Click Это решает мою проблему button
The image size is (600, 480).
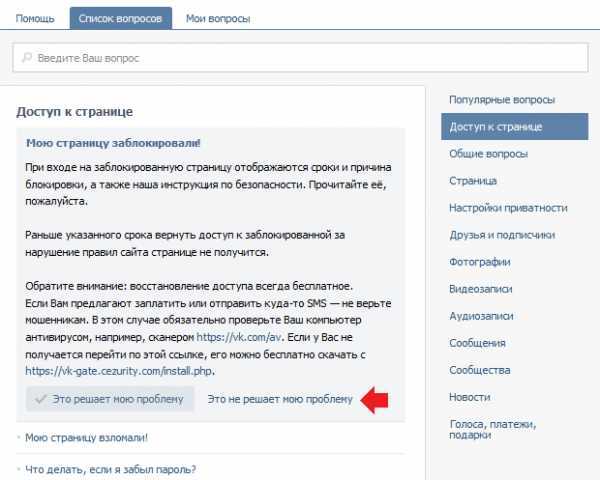[110, 399]
